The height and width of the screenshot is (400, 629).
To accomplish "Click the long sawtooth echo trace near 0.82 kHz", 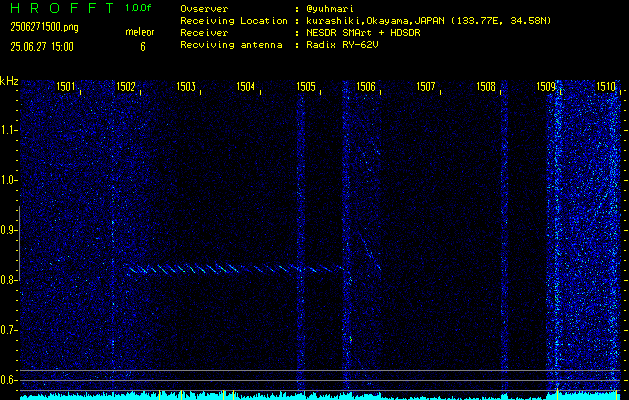I will (235, 268).
